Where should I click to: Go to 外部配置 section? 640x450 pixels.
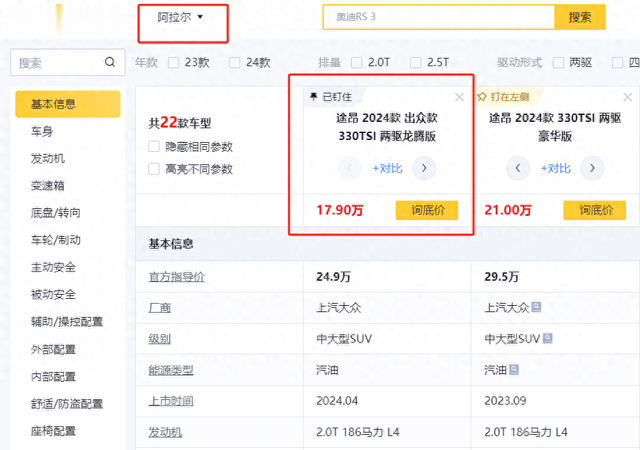(53, 350)
